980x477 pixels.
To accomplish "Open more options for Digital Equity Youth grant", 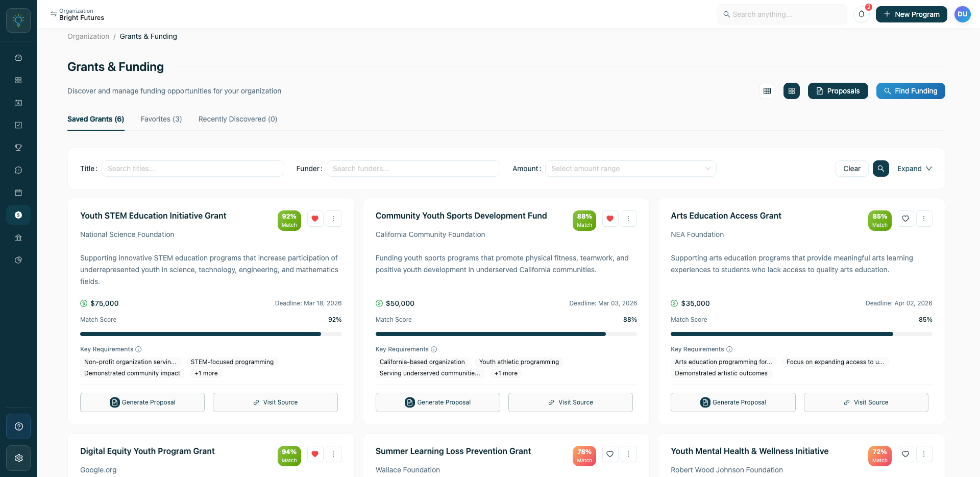I will coord(334,454).
